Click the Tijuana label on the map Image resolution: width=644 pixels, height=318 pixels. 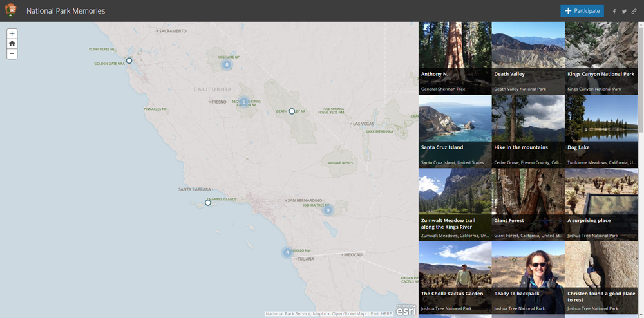306,259
